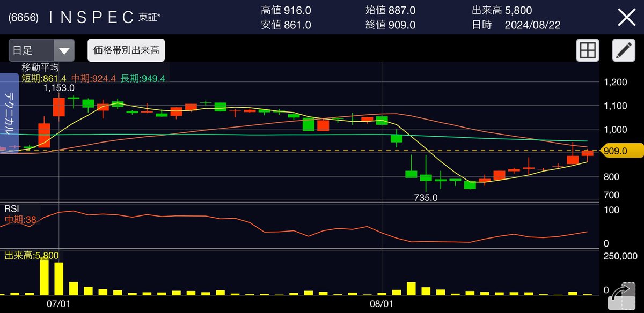Screen dimensions: 644x313
Task: Select the 中期:924.4 moving average label
Action: point(94,79)
